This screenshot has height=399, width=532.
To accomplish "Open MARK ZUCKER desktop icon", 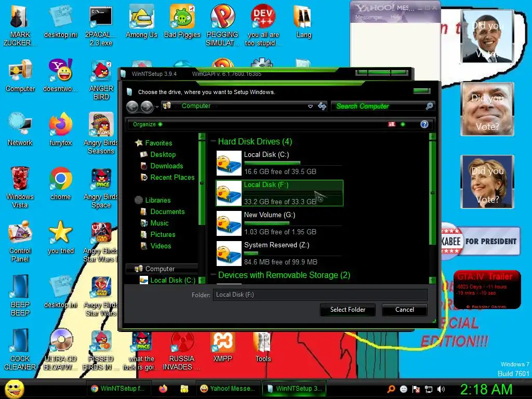I will [20, 25].
